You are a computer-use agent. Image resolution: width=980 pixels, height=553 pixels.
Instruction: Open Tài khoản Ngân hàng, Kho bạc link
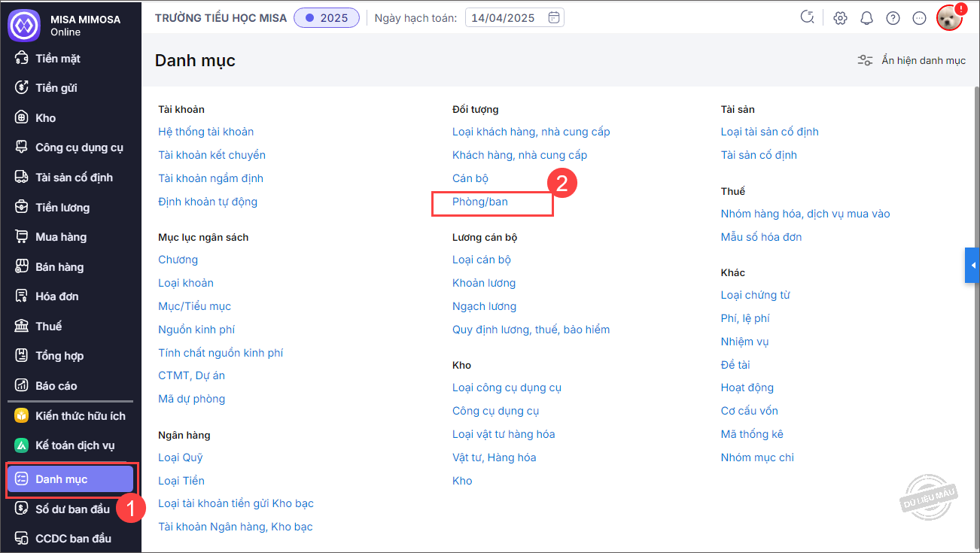[236, 527]
